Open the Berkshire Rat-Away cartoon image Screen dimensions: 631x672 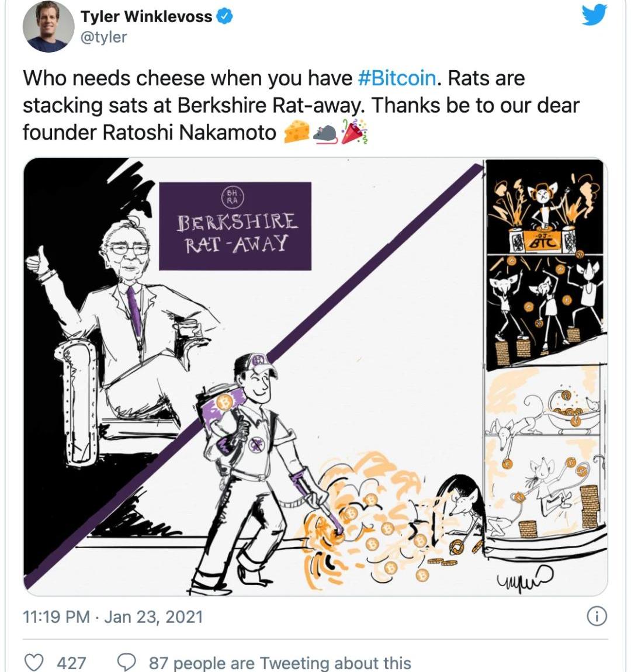coord(315,377)
